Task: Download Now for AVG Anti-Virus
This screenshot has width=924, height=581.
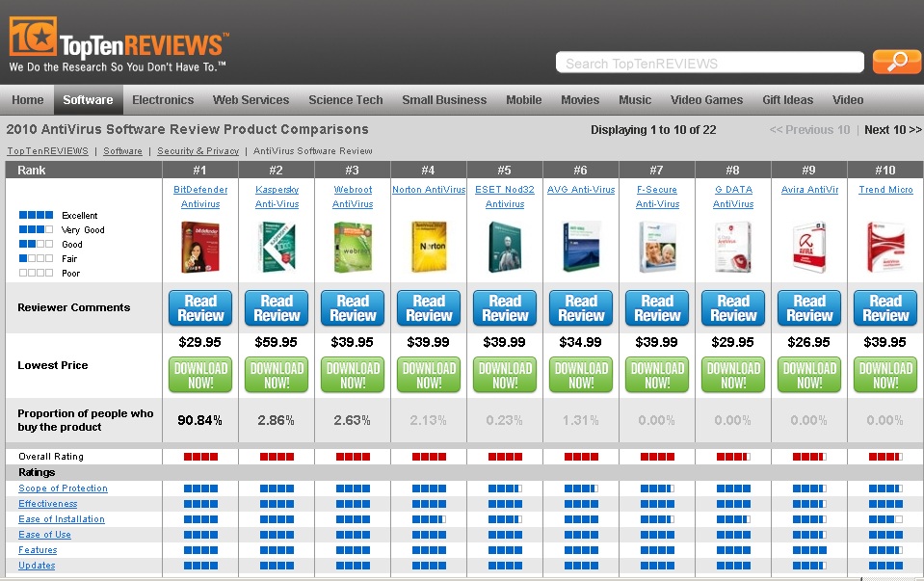Action: tap(580, 376)
